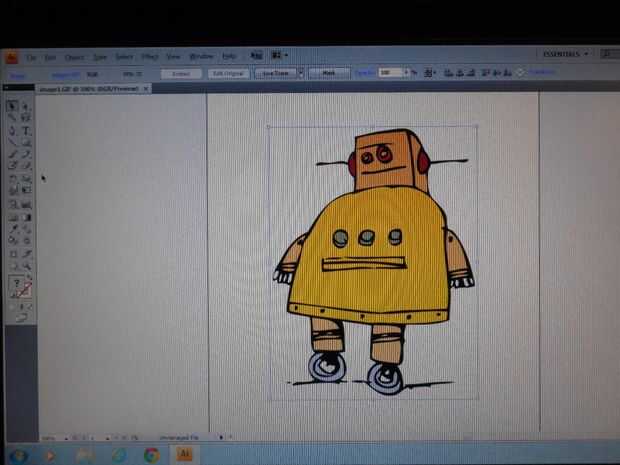620x465 pixels.
Task: Open the Arrange Documents dropdown
Action: [x=280, y=55]
